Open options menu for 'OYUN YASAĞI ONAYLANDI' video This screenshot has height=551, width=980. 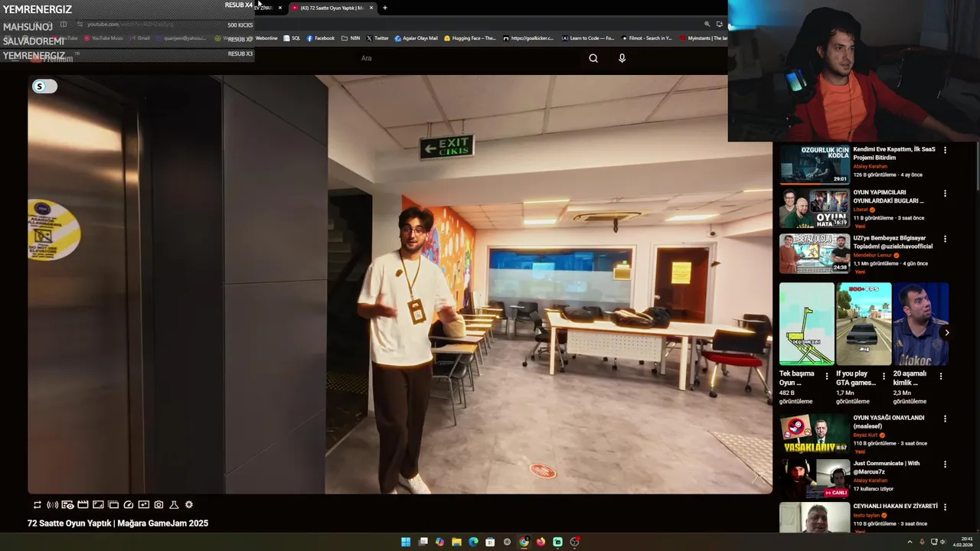click(945, 419)
